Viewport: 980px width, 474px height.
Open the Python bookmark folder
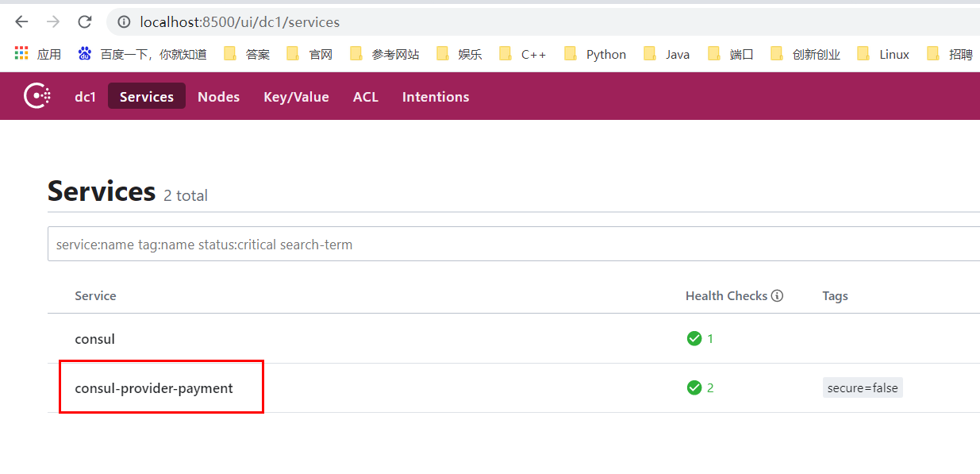click(x=595, y=54)
